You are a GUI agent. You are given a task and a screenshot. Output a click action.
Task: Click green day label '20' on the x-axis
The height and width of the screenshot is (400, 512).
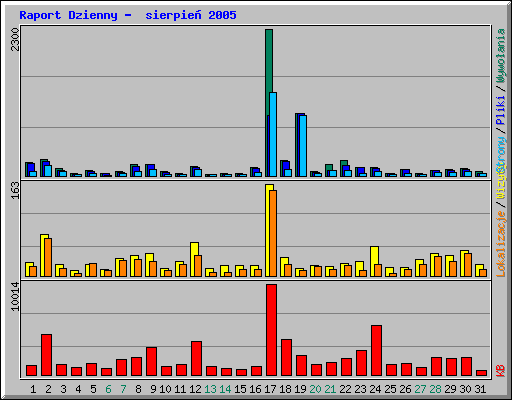tap(315, 389)
